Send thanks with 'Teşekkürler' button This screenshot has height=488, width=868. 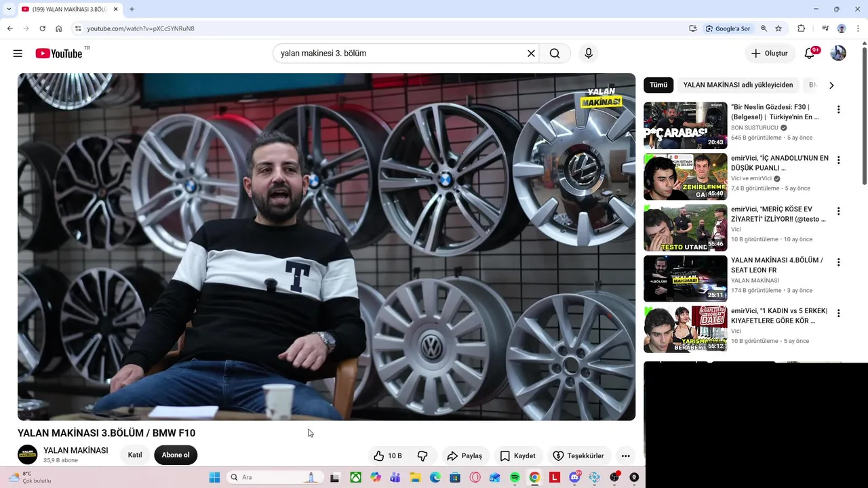point(578,455)
